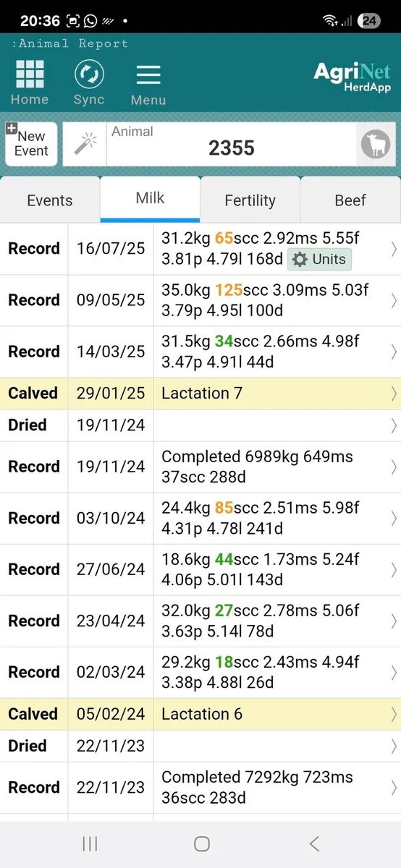
Task: Click the Units gear button
Action: (319, 259)
